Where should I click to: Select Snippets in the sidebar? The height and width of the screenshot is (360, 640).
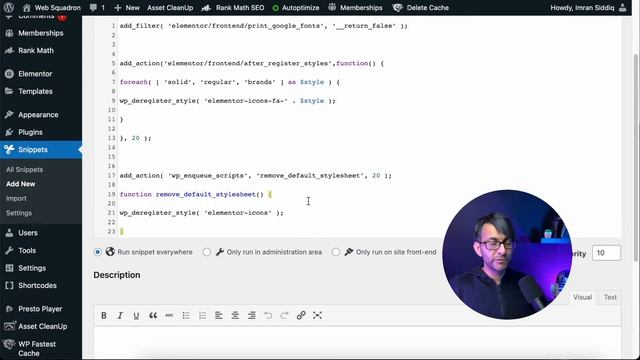41,149
